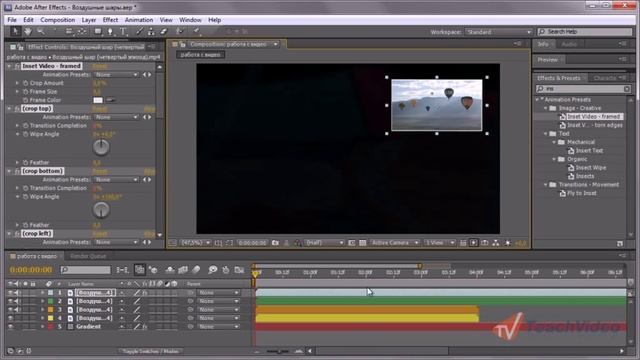Select the Clone Stamp tool
640x360 pixels.
151,31
